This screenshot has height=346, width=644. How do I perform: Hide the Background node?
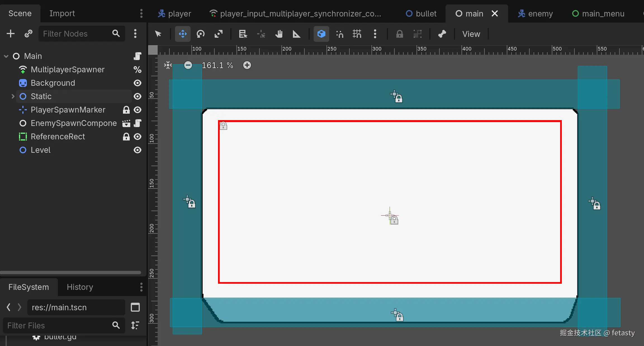137,83
